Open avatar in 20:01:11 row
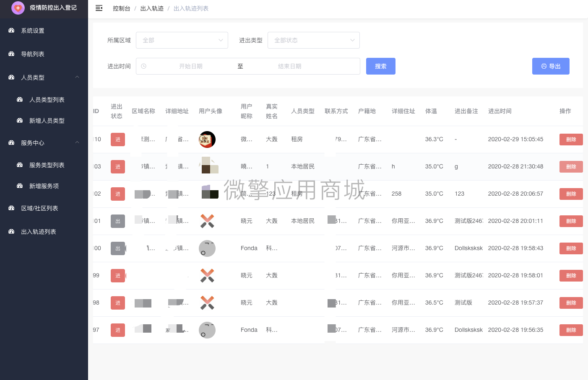 tap(207, 221)
